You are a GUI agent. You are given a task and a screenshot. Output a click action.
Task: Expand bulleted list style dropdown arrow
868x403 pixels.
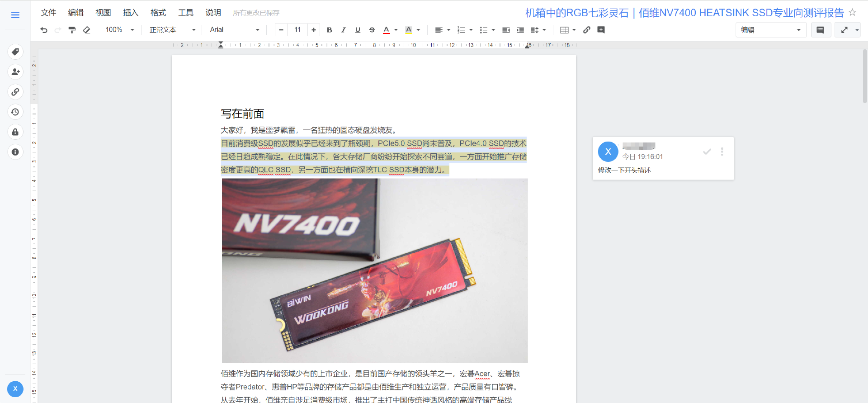click(x=493, y=30)
